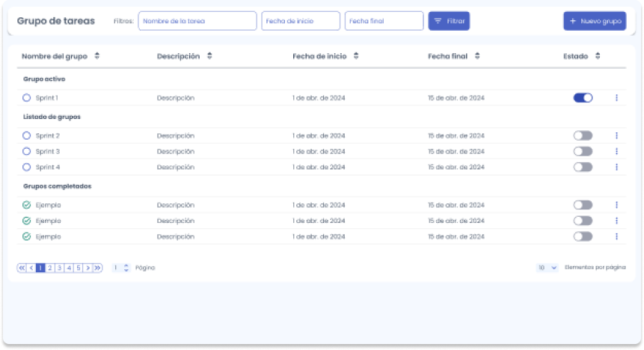Toggle state of first Ejemplo group
This screenshot has width=644, height=350.
583,205
